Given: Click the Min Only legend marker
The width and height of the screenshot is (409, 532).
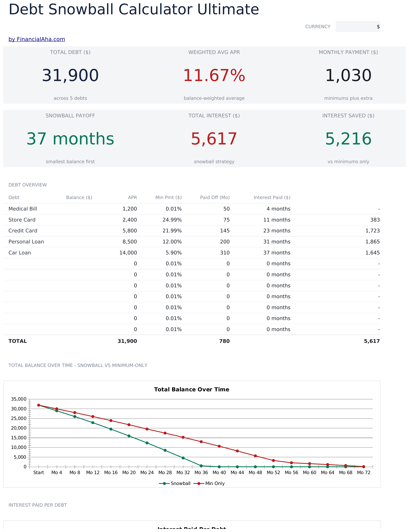Looking at the screenshot, I should [199, 484].
